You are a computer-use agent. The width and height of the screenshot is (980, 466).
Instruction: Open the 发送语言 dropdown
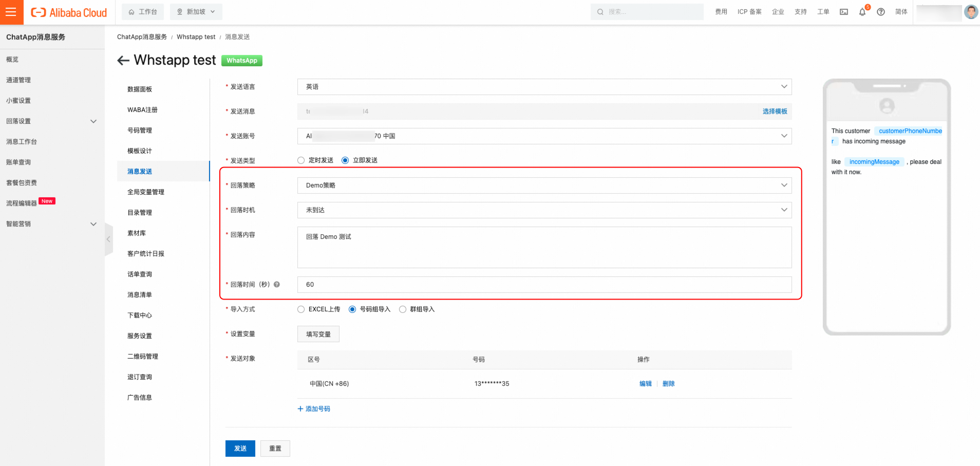[x=544, y=87]
